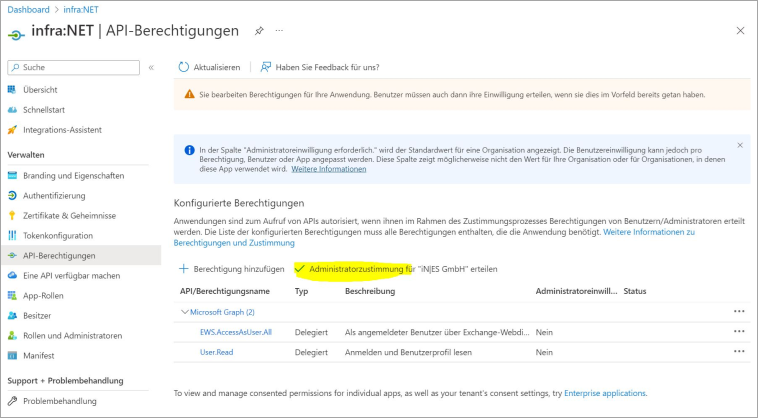Screen dimensions: 758x418
Task: Click the Aktualisieren refresh icon
Action: tap(184, 67)
